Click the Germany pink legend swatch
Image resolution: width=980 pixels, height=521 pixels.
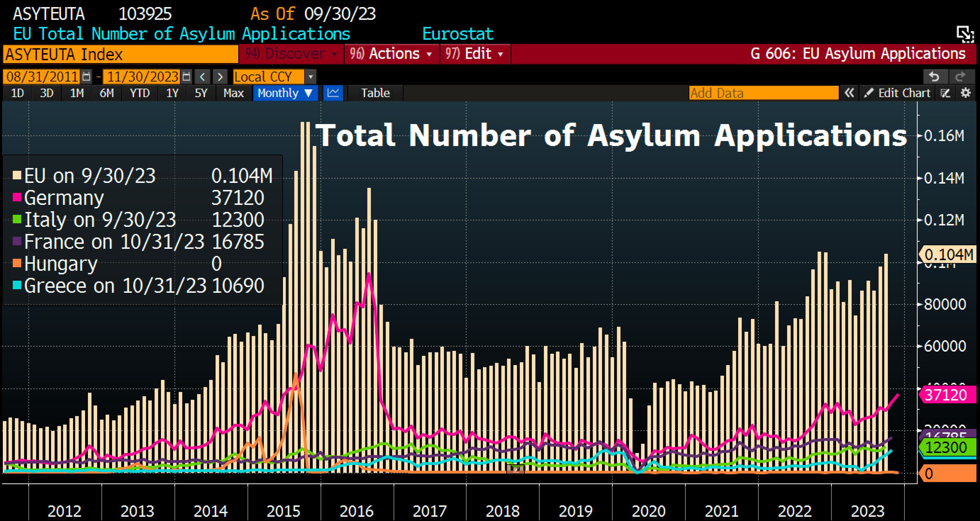point(17,197)
